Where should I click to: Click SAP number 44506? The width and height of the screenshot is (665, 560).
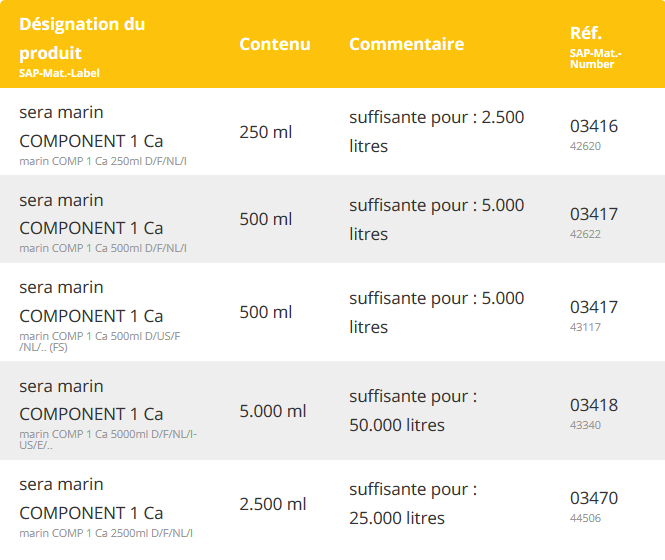(x=585, y=518)
